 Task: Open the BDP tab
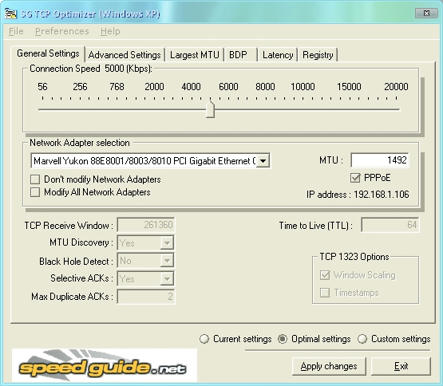[x=238, y=55]
